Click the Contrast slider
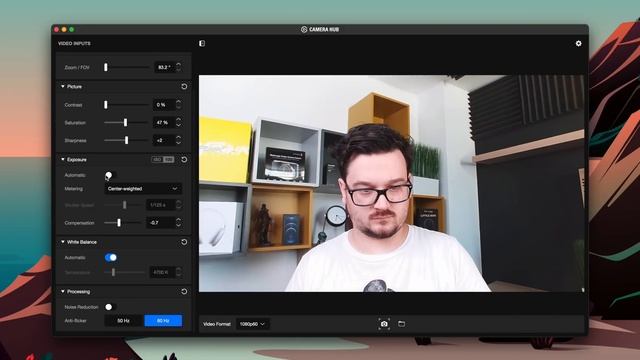The image size is (640, 360). pyautogui.click(x=127, y=105)
